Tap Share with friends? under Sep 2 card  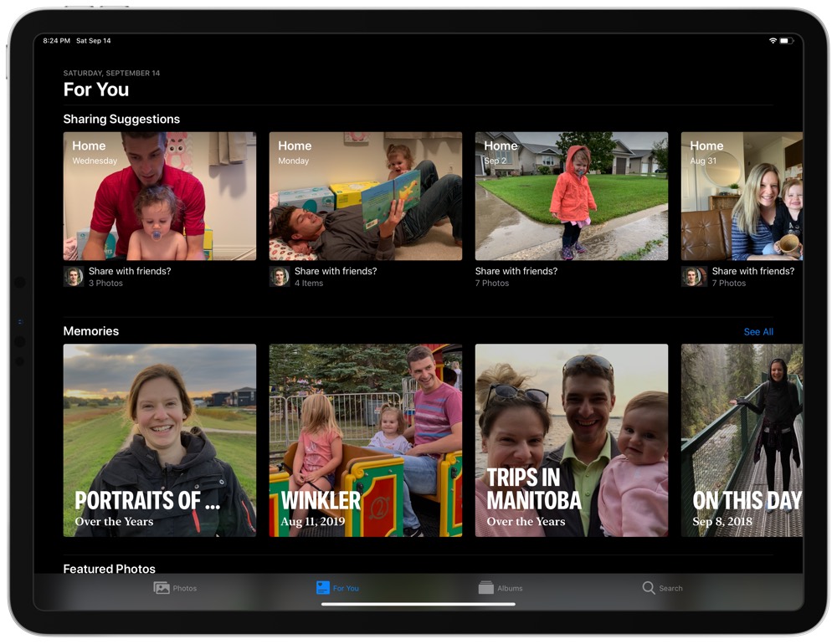(x=516, y=271)
